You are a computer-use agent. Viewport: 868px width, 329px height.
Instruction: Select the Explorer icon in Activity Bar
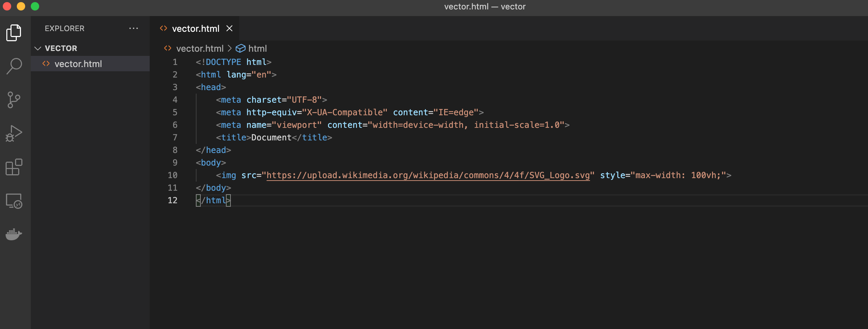click(14, 32)
